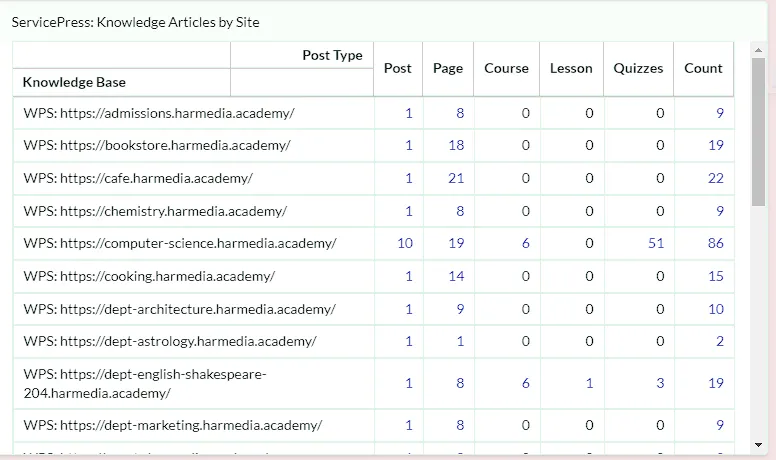776x460 pixels.
Task: Click Quizzes value 0 in cafe row
Action: [x=660, y=178]
